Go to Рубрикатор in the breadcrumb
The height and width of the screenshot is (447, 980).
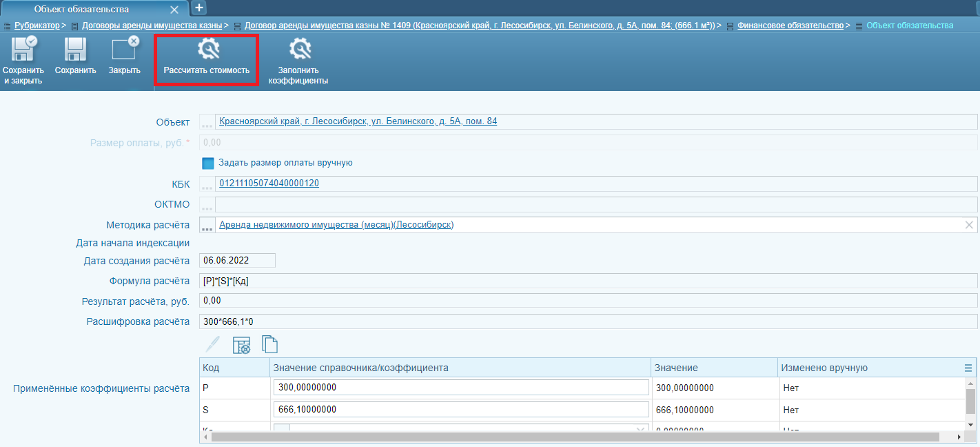click(x=37, y=26)
